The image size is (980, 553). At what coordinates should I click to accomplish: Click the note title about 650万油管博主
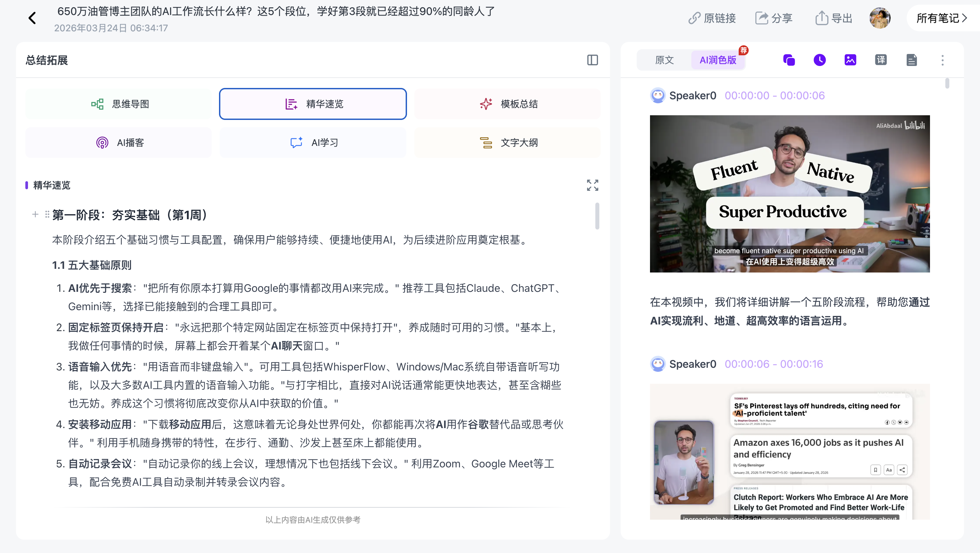(x=276, y=11)
